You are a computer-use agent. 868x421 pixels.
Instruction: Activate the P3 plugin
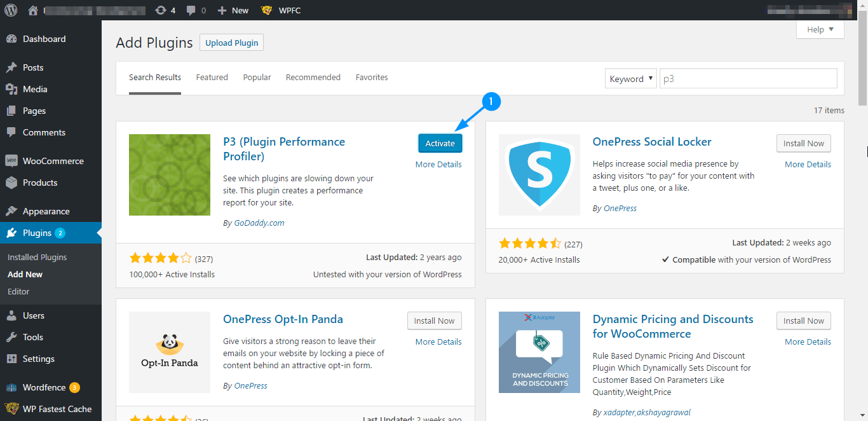coord(440,143)
